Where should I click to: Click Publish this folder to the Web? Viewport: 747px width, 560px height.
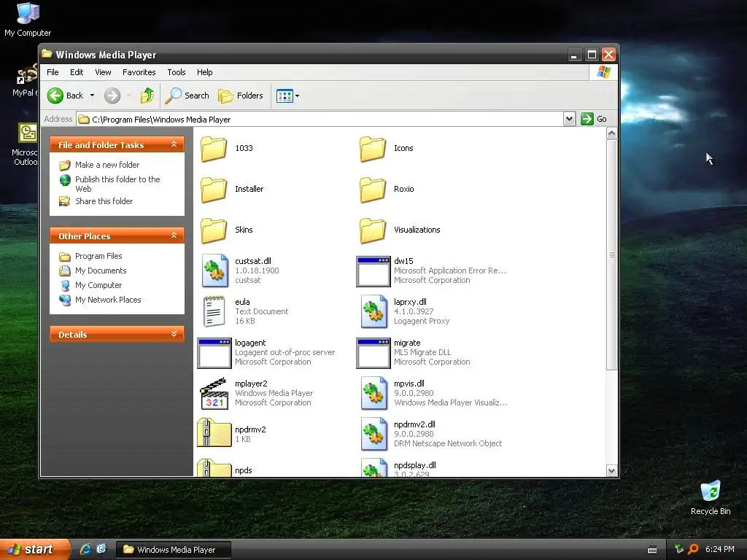(x=117, y=184)
